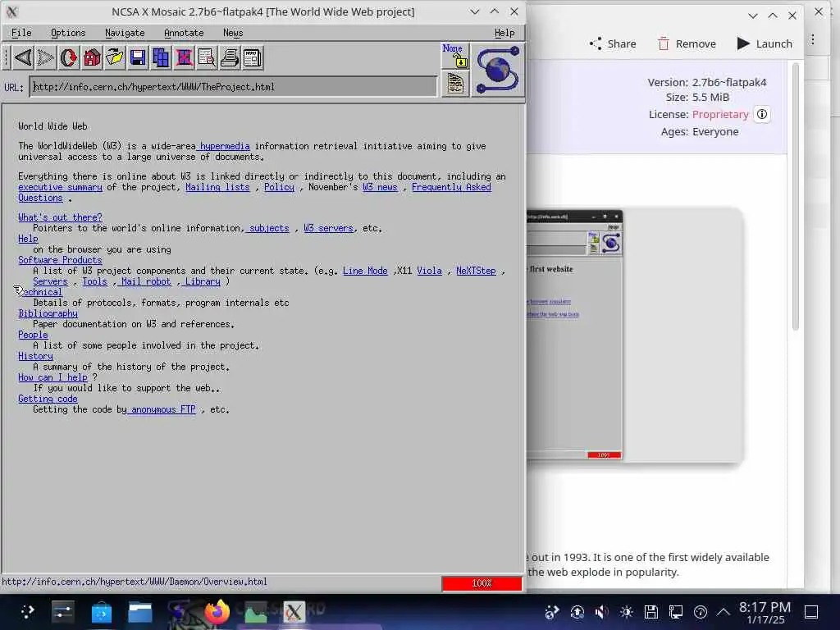Click into the URL address field
The image size is (840, 630).
click(x=233, y=87)
